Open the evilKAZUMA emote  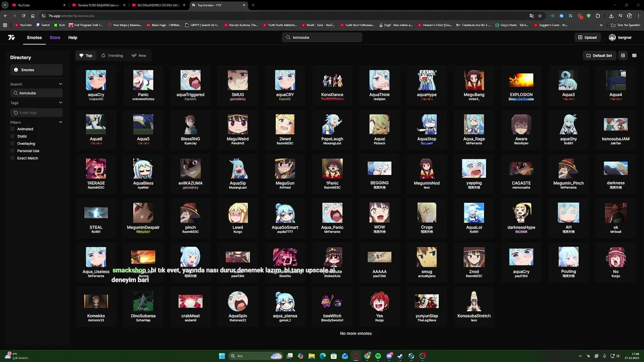click(190, 173)
